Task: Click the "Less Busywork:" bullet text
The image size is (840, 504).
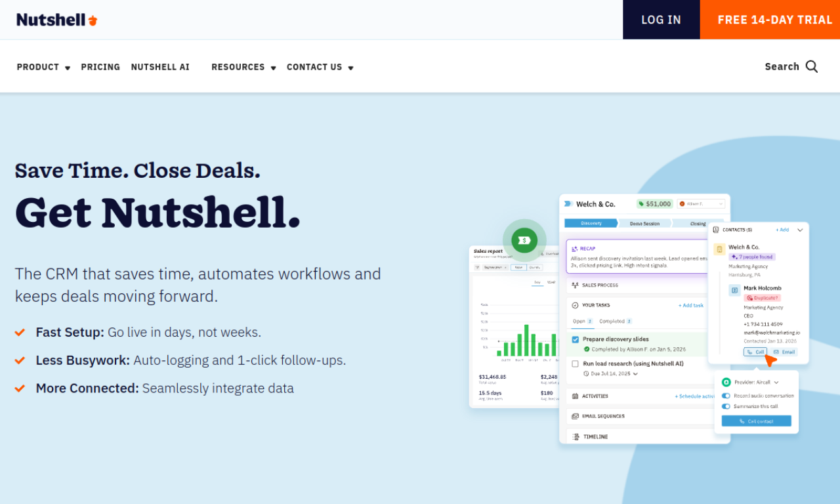Action: pos(83,360)
